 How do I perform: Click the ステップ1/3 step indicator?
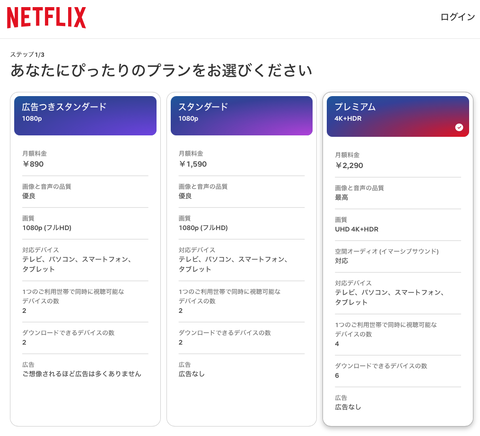point(27,55)
